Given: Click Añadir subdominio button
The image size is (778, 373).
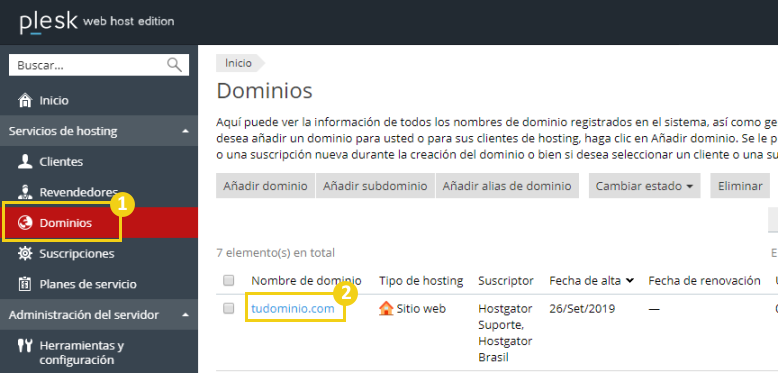Looking at the screenshot, I should pyautogui.click(x=375, y=186).
